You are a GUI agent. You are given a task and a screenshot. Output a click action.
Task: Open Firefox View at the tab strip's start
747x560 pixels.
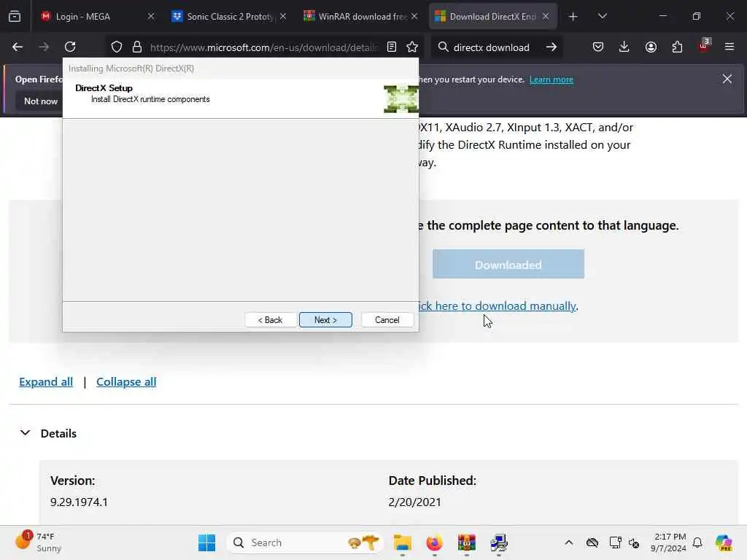pos(15,16)
